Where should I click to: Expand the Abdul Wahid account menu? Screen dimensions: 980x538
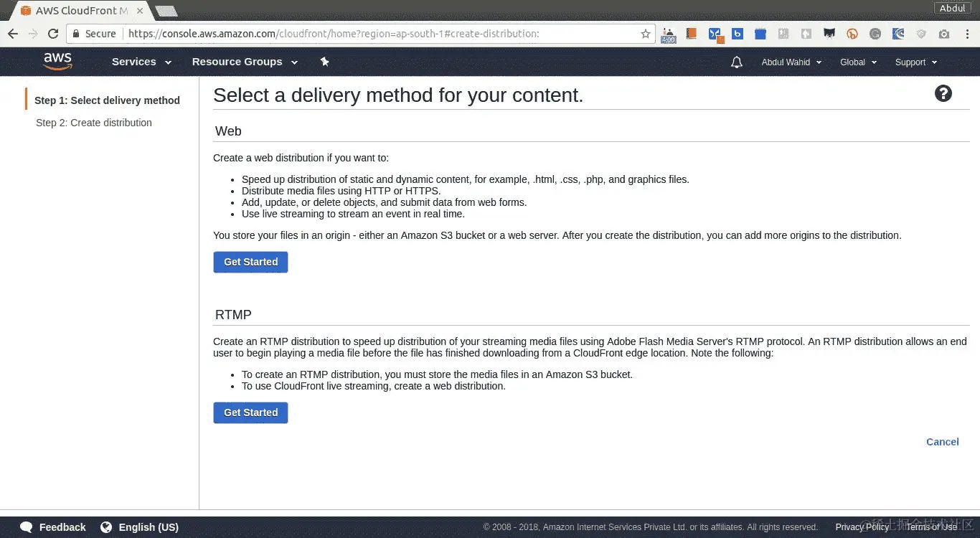point(791,62)
